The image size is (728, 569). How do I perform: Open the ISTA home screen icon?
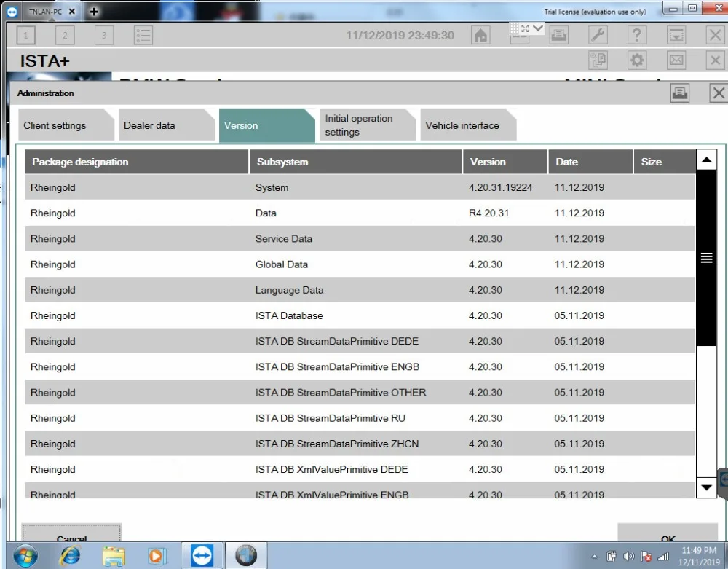tap(480, 35)
